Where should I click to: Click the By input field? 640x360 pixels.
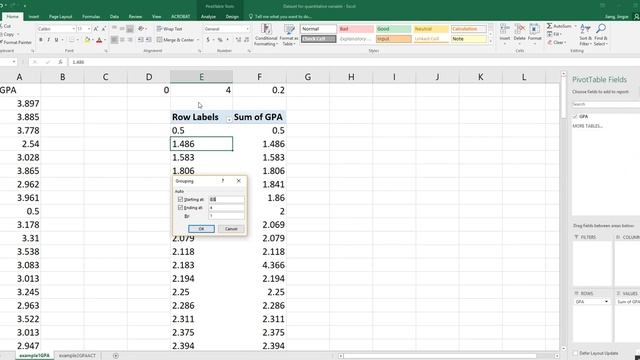coord(226,216)
